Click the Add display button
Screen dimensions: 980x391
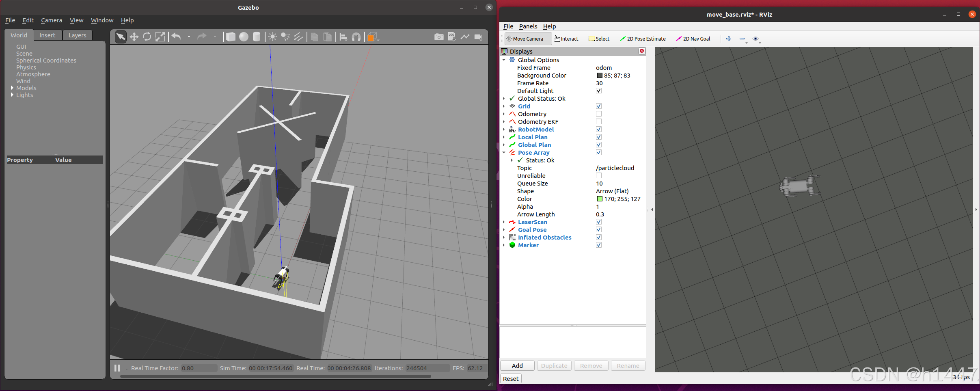pyautogui.click(x=517, y=365)
